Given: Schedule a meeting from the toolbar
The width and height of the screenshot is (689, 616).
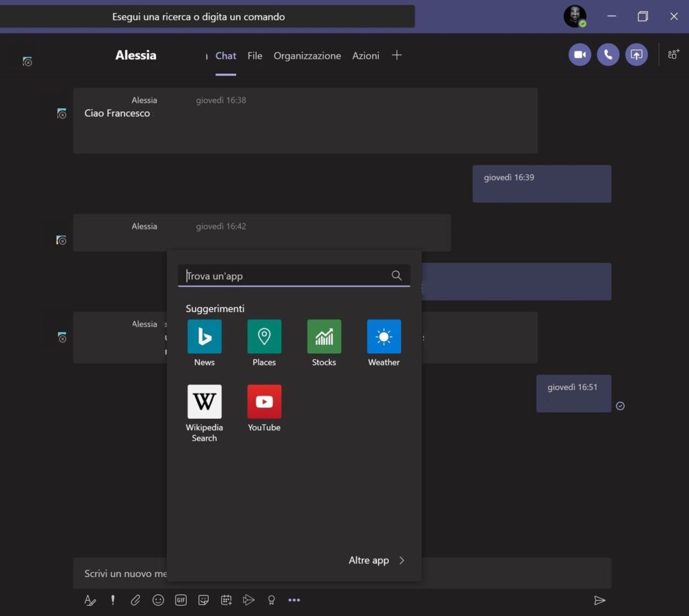Looking at the screenshot, I should 226,600.
